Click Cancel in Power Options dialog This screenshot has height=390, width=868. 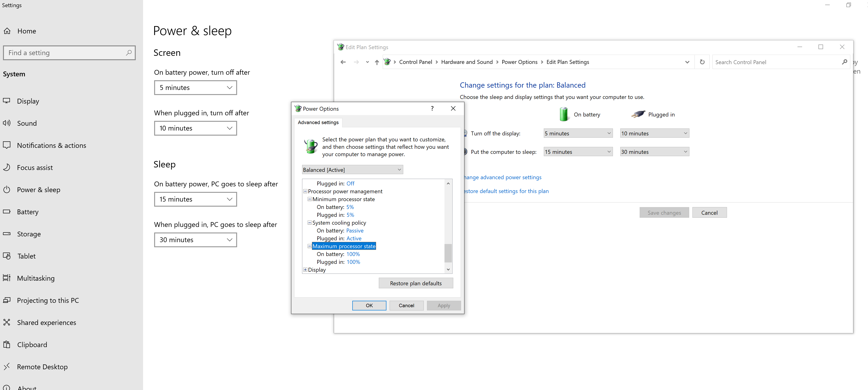(x=406, y=306)
